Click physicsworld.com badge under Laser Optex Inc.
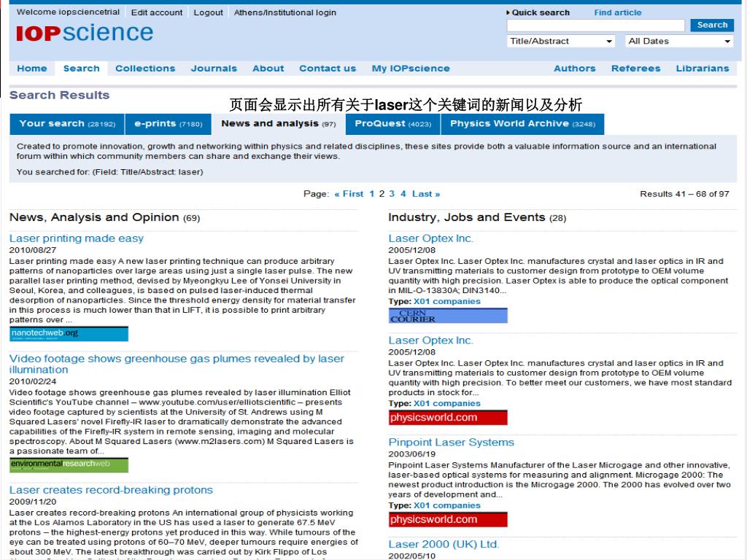747x560 pixels. (x=448, y=418)
